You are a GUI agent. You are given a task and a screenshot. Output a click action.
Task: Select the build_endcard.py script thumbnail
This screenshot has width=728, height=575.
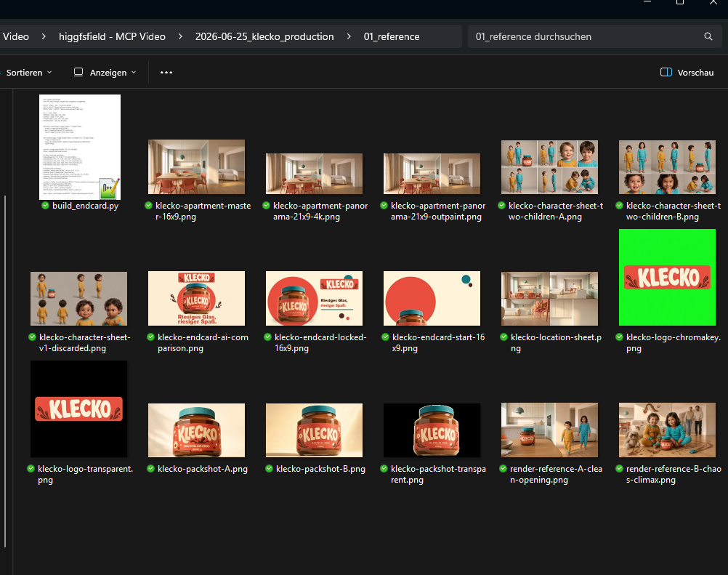[x=80, y=147]
